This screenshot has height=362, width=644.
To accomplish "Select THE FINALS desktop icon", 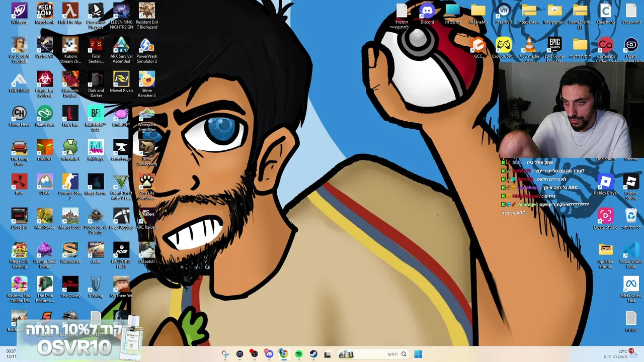I will 19,82.
